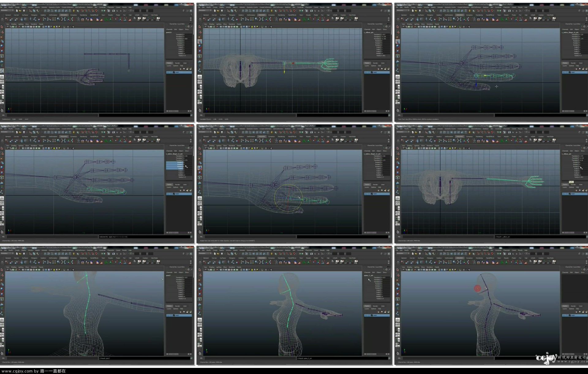Viewport: 588px width, 374px height.
Task: Toggle mesh layer visibility in bottom-left Maya window
Action: point(168,315)
